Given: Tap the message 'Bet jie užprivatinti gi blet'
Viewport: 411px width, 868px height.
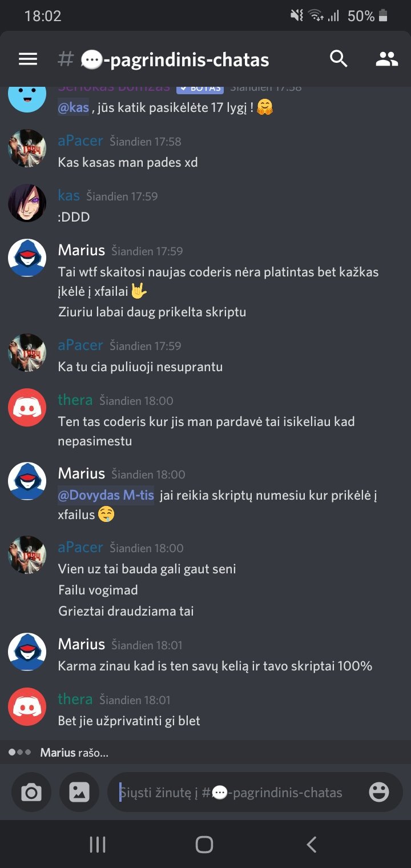Looking at the screenshot, I should click(x=129, y=721).
